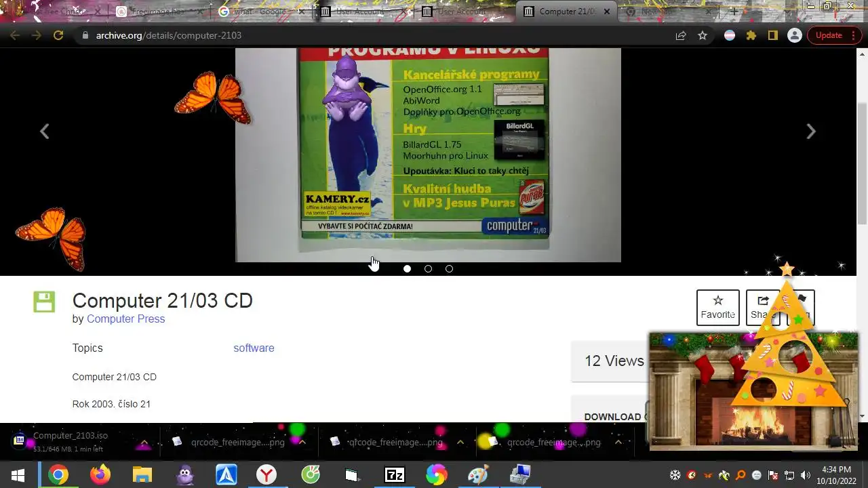Viewport: 868px width, 488px height.
Task: Click the Share button on the item page
Action: (763, 307)
